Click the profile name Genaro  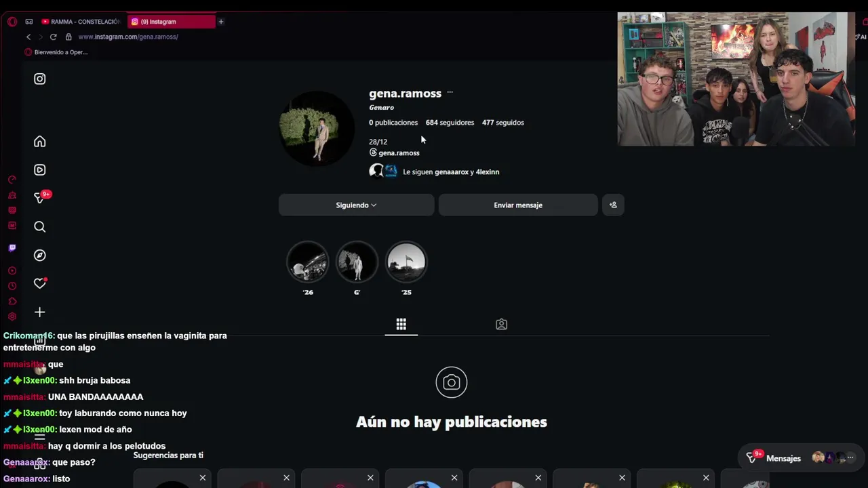tap(381, 108)
